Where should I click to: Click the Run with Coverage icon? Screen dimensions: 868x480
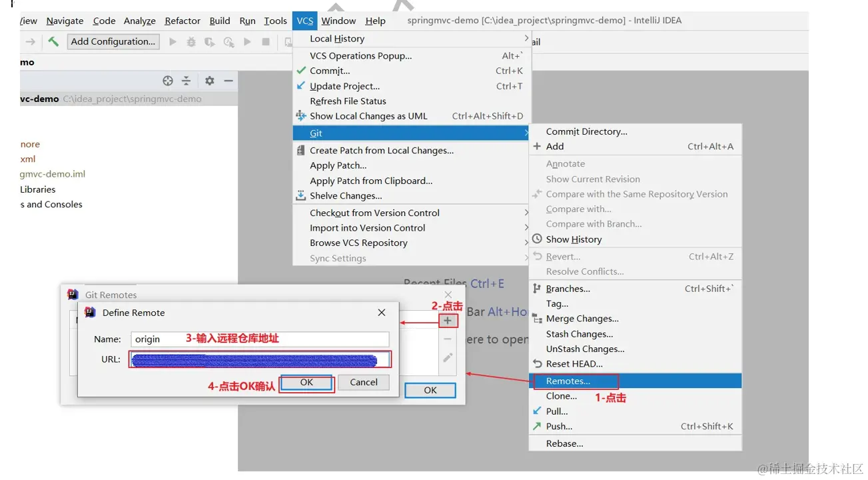coord(210,41)
